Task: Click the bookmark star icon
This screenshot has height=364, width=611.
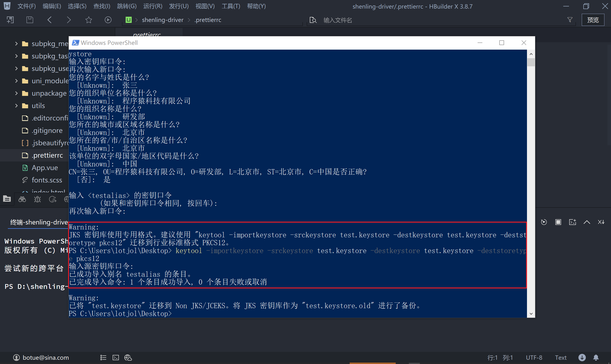Action: point(89,20)
